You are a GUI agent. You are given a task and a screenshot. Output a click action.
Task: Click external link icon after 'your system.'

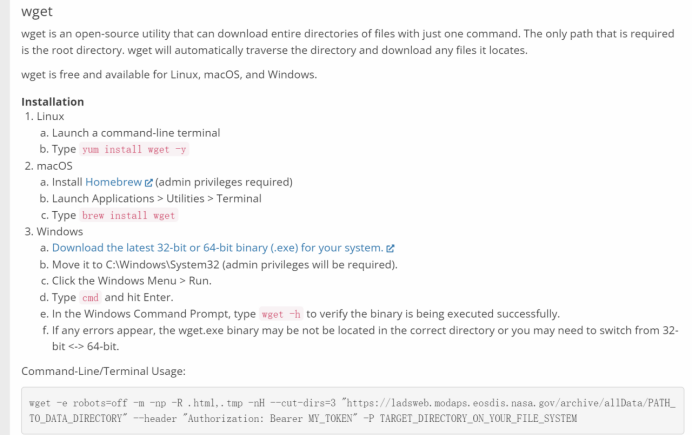click(x=390, y=248)
